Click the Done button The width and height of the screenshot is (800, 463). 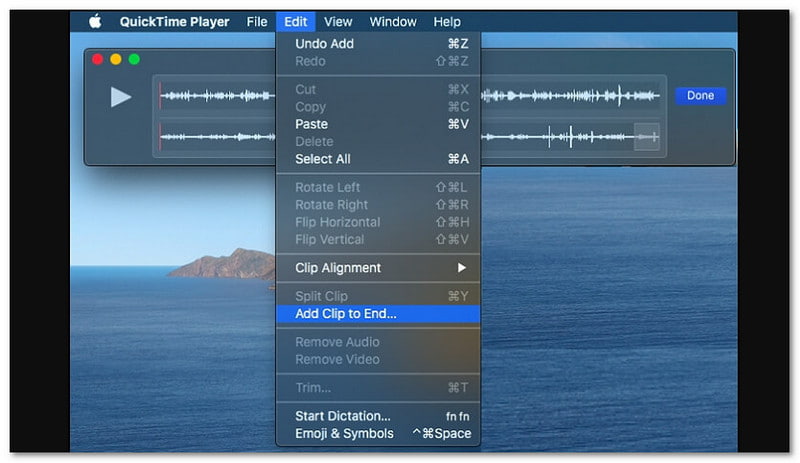click(x=700, y=95)
